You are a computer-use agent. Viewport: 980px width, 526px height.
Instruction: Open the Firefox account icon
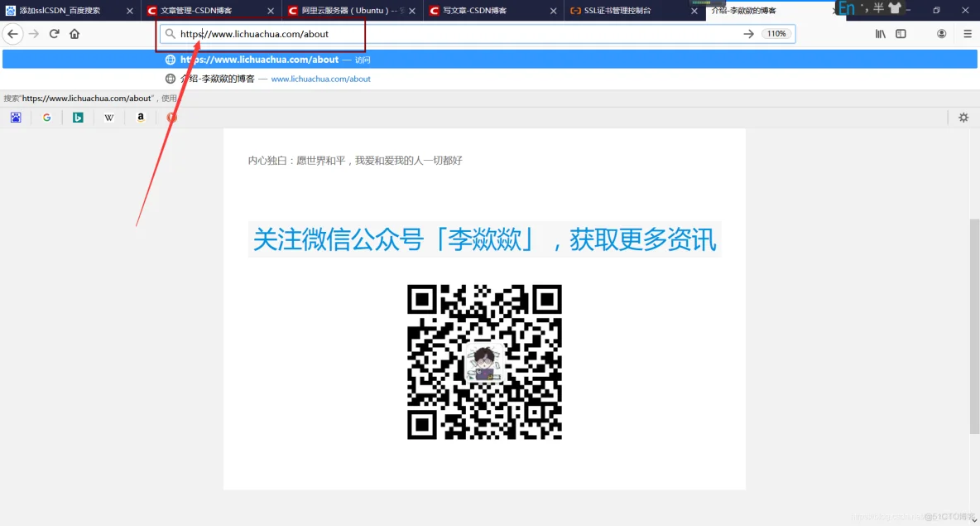(941, 34)
